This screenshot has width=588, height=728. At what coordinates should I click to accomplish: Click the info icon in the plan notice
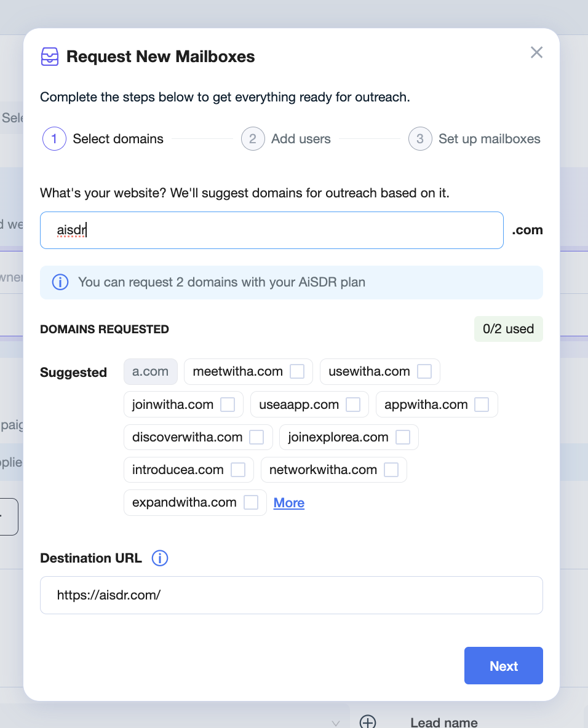pyautogui.click(x=60, y=282)
